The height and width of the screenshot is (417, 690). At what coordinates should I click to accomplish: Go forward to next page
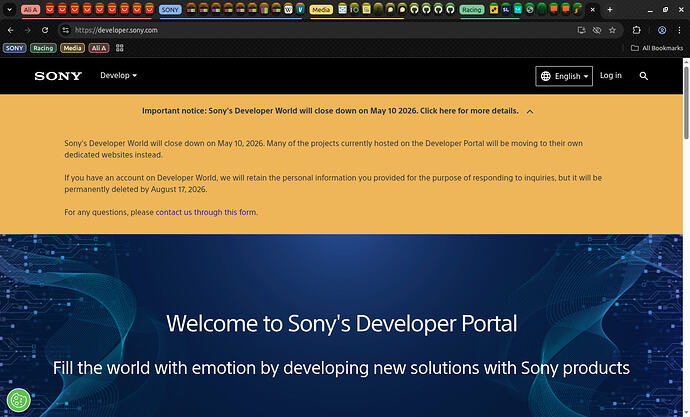pos(28,30)
